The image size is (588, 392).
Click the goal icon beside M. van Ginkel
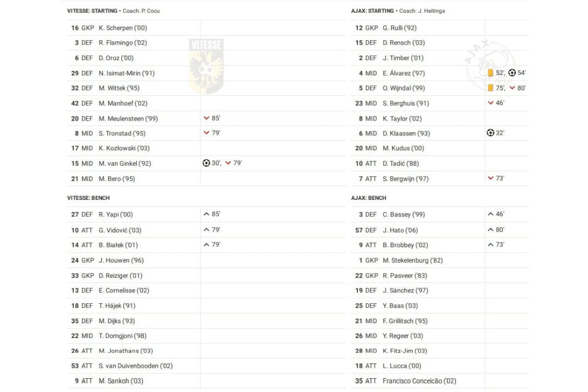pos(206,163)
